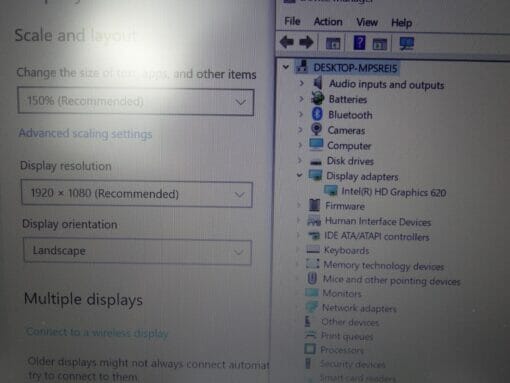Open the View menu in Device Manager

point(367,22)
